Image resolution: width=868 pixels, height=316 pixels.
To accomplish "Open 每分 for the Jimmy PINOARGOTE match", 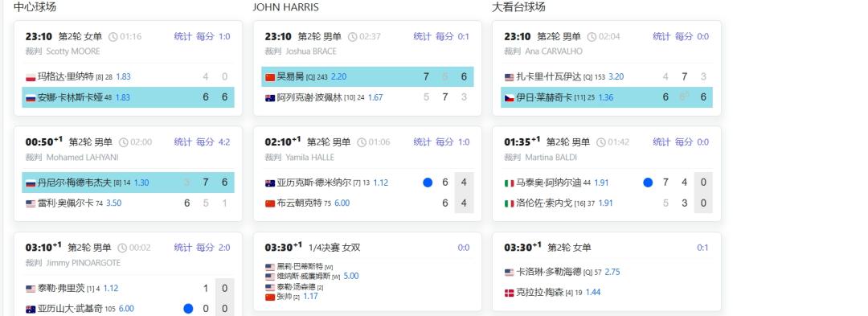I will click(x=205, y=248).
